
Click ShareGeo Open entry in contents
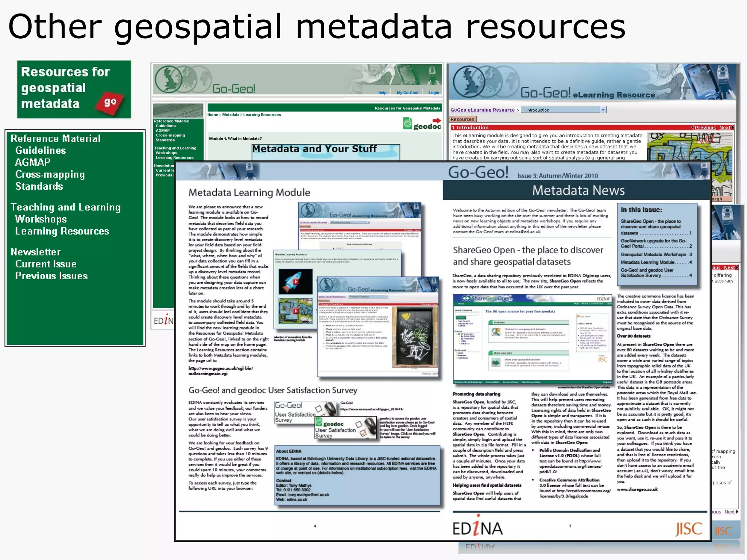(656, 227)
